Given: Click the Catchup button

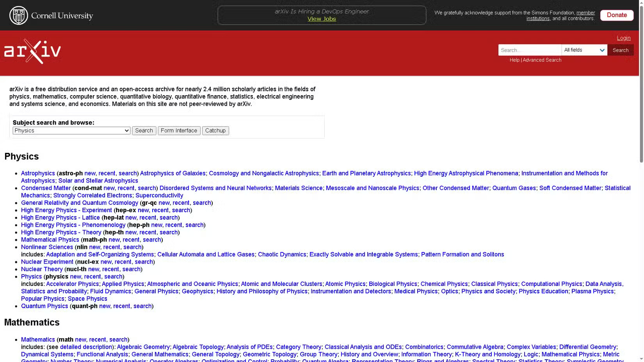Looking at the screenshot, I should pyautogui.click(x=215, y=130).
